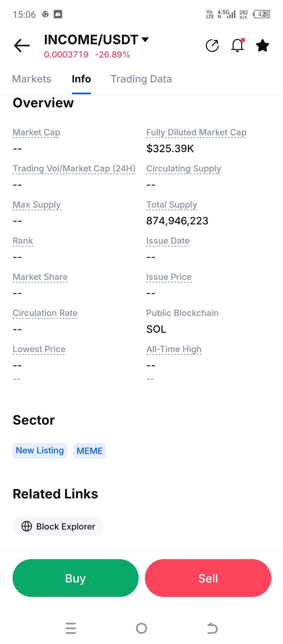Tap the Fully Diluted Market Cap label

(x=196, y=132)
